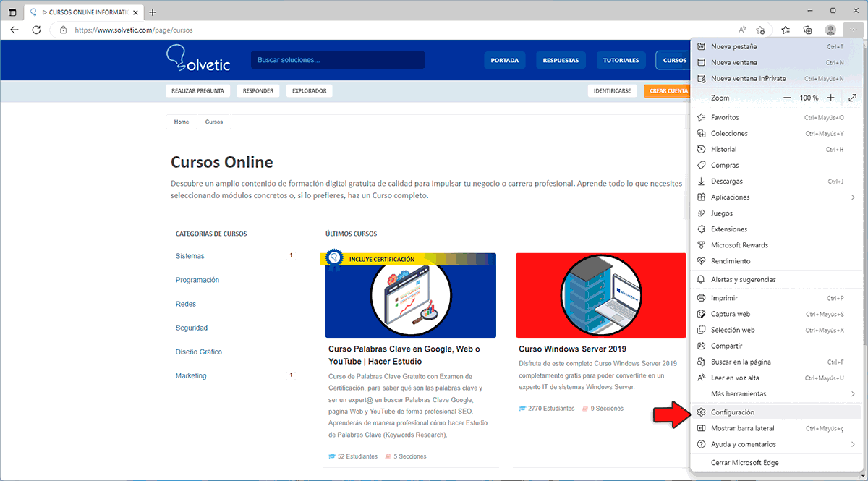Viewport: 868px width, 481px height.
Task: Click the Solvetic logo
Action: [197, 59]
